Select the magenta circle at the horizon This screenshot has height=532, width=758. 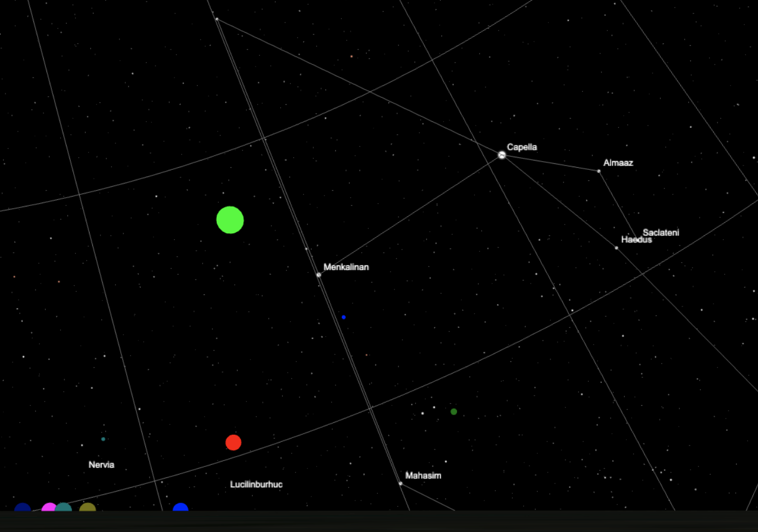pyautogui.click(x=48, y=507)
